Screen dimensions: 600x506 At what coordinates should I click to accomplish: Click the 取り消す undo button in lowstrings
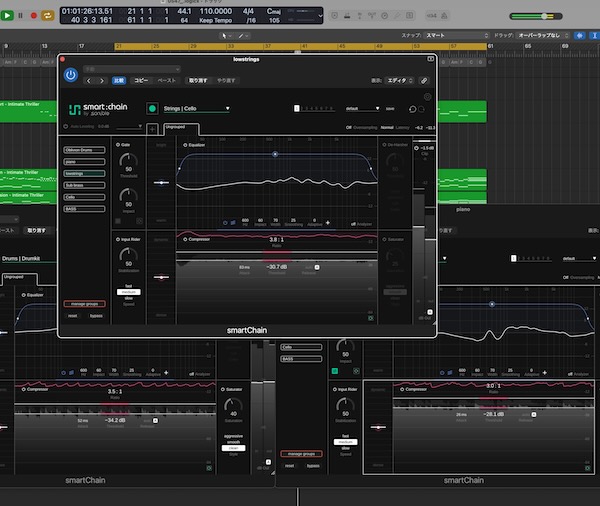(x=198, y=81)
